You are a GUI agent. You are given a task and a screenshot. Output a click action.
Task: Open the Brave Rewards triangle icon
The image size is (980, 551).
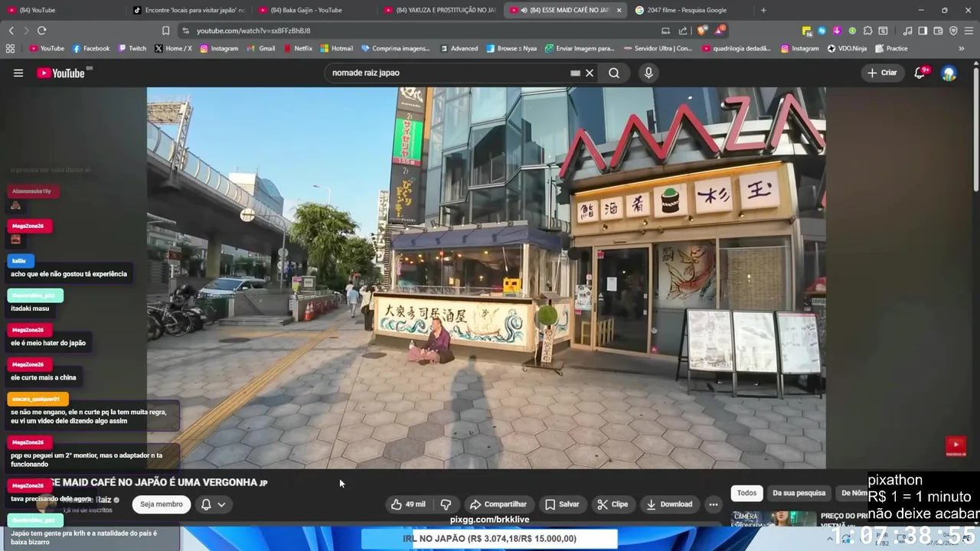[x=720, y=31]
